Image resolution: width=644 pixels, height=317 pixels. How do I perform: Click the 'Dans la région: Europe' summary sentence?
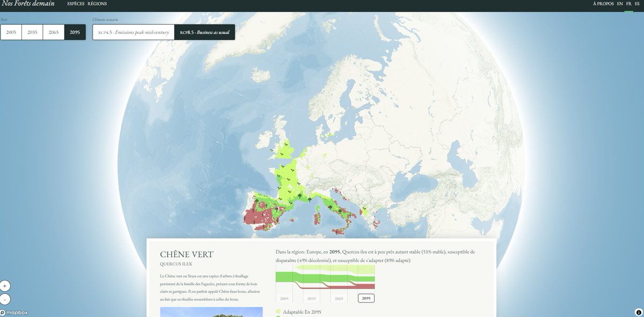pyautogui.click(x=375, y=256)
